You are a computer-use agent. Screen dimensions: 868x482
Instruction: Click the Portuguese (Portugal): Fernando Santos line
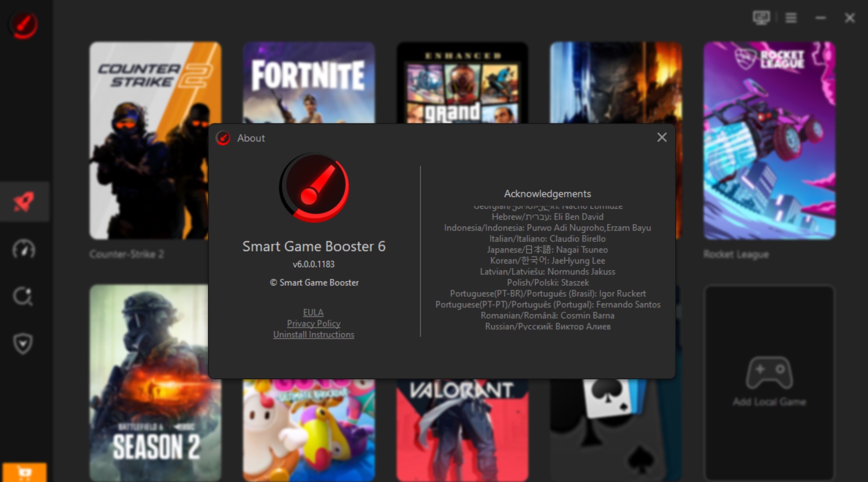pyautogui.click(x=547, y=305)
